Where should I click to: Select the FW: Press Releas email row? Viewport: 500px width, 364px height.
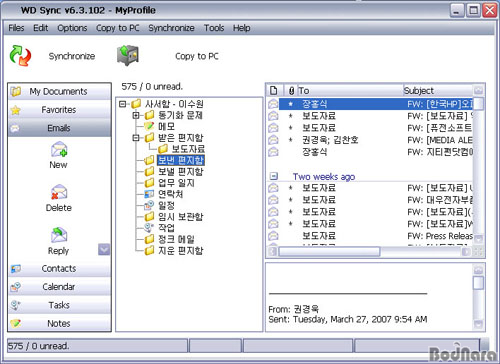370,236
